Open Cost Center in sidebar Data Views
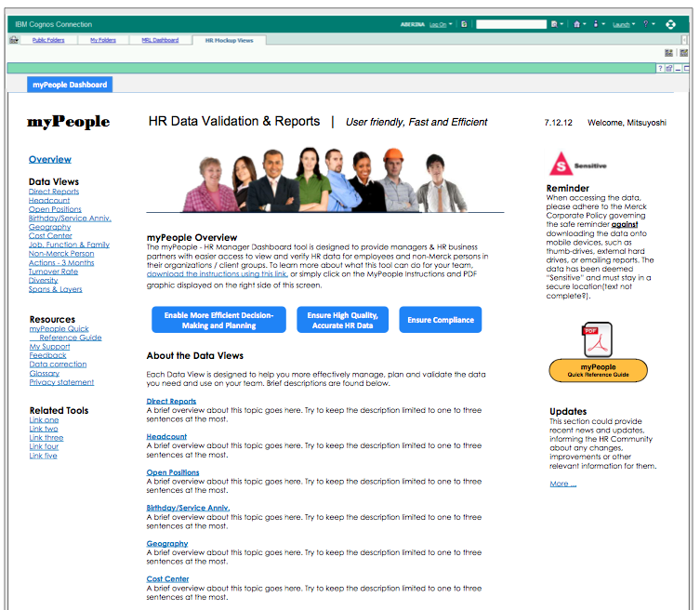The height and width of the screenshot is (610, 700). tap(50, 236)
